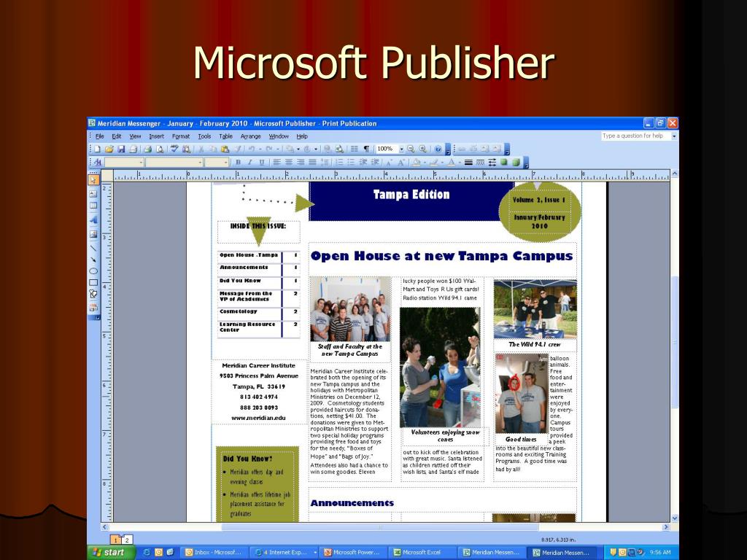Click the Open folder icon
This screenshot has width=747, height=560.
click(x=109, y=149)
